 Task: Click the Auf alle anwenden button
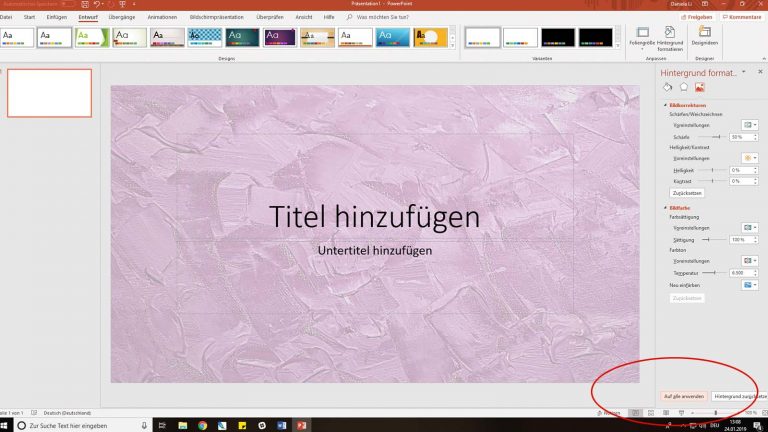(x=684, y=396)
